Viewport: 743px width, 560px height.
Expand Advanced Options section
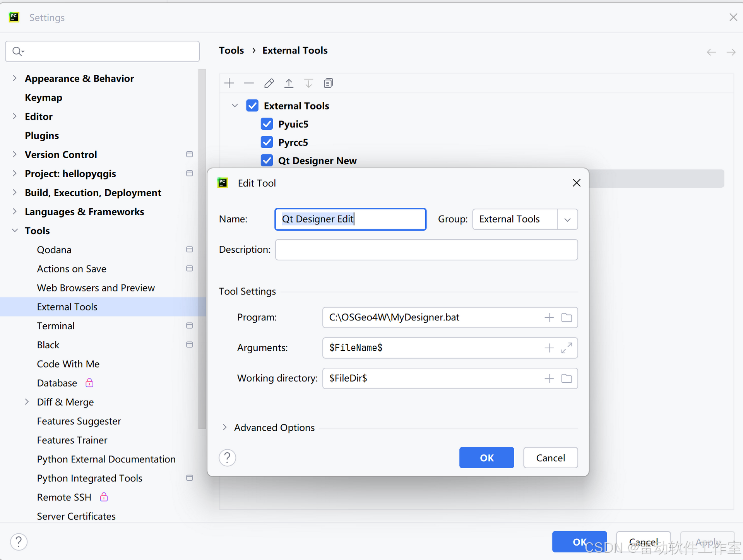click(224, 427)
